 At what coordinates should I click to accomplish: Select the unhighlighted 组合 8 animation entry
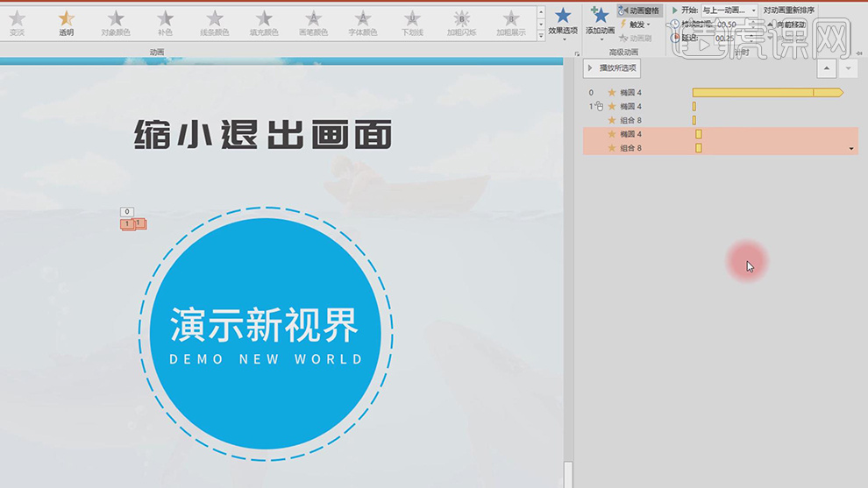coord(630,120)
